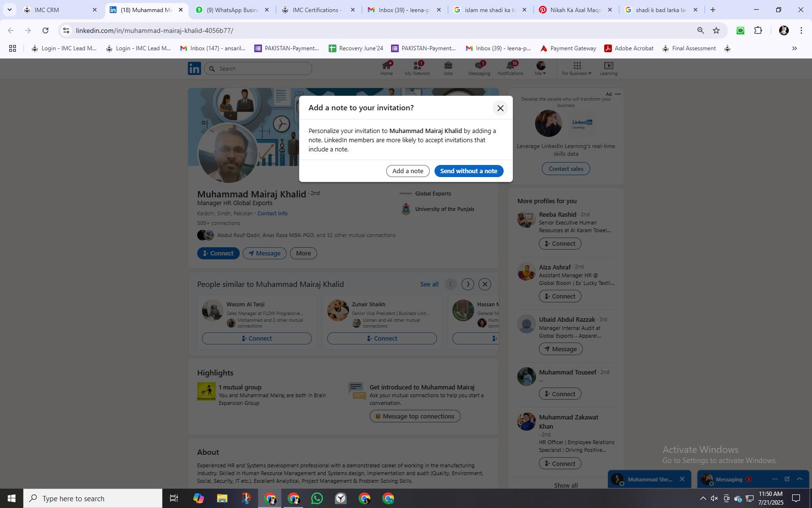The image size is (812, 508).
Task: Open LinkedIn Learning icon
Action: (x=609, y=68)
